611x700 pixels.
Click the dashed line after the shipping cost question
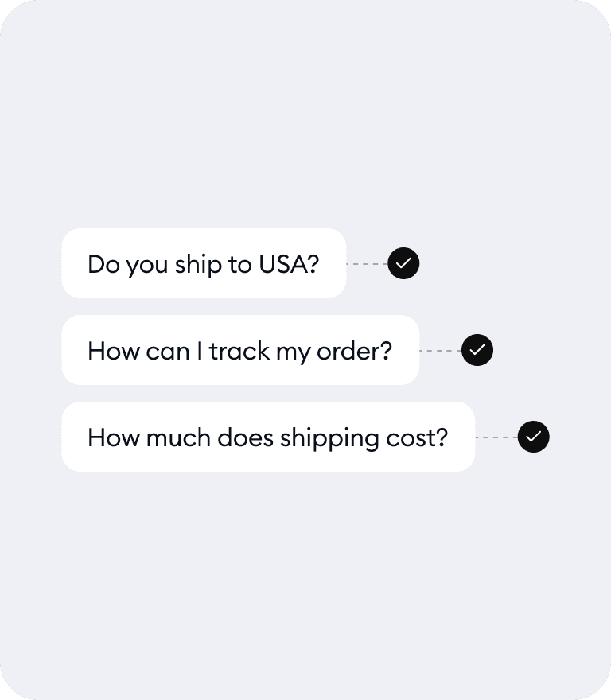tap(496, 437)
